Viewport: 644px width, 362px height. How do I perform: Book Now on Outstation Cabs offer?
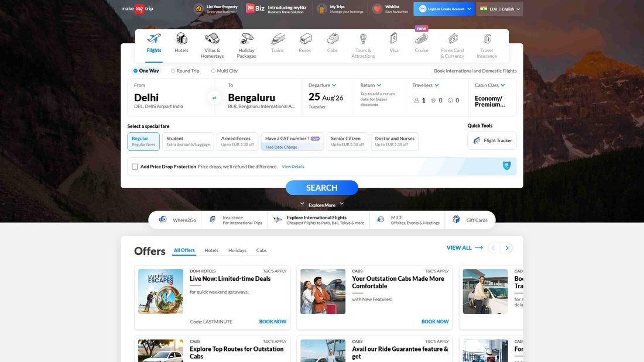point(435,322)
